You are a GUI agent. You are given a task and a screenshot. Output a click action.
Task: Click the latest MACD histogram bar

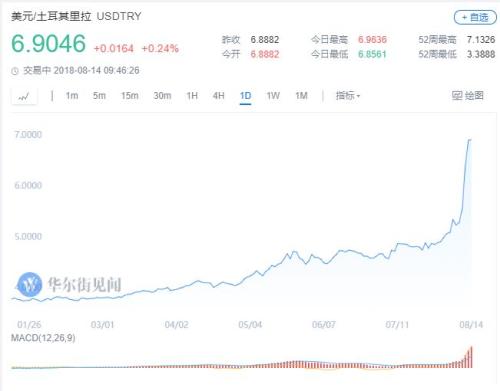click(x=471, y=357)
